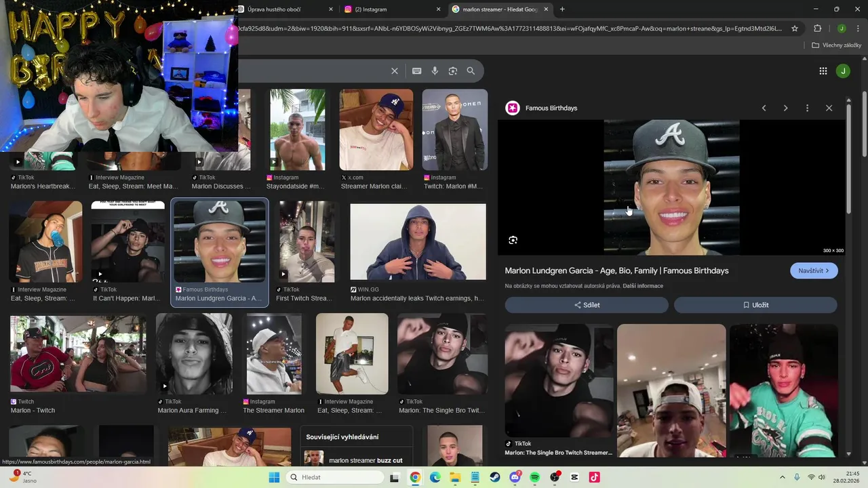Open Task View on the taskbar

(395, 477)
